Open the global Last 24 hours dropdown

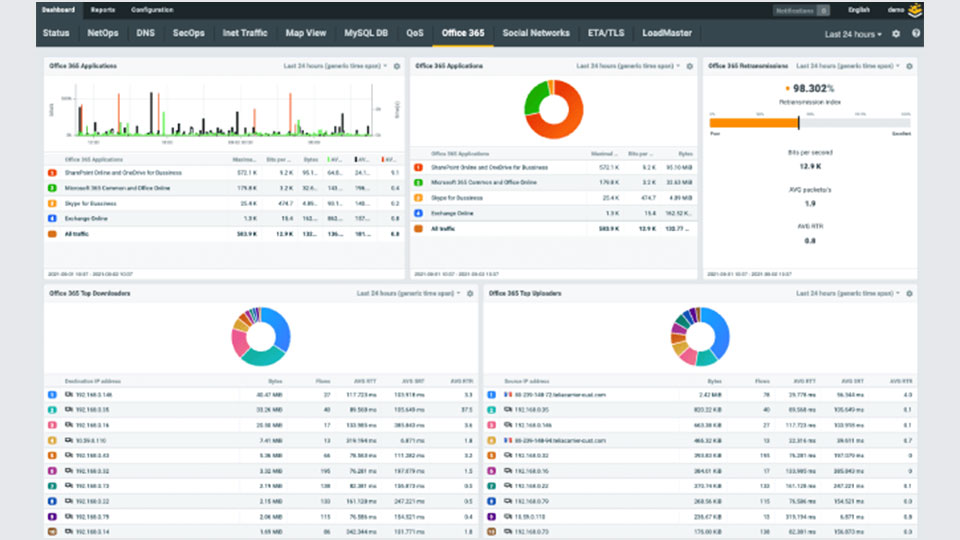click(853, 34)
